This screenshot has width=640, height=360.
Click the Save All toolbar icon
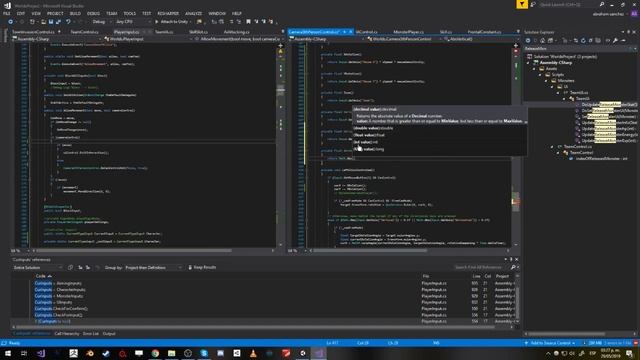tap(58, 22)
